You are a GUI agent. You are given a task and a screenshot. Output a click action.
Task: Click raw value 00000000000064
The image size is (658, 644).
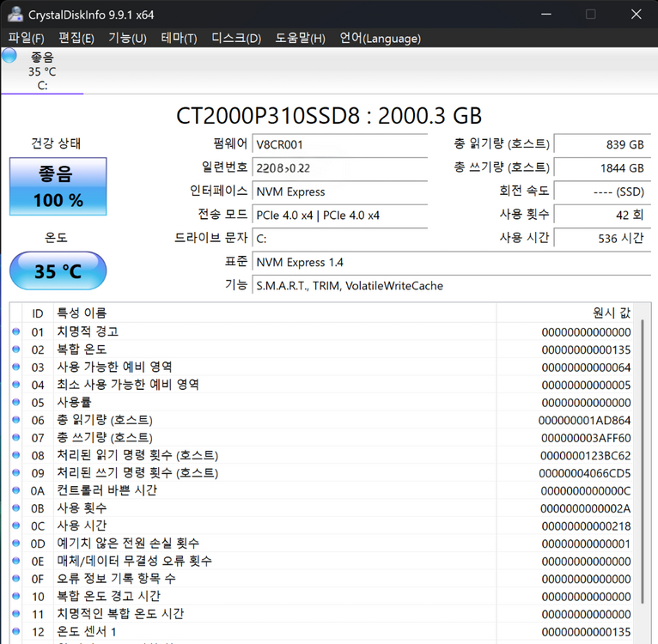(x=586, y=368)
